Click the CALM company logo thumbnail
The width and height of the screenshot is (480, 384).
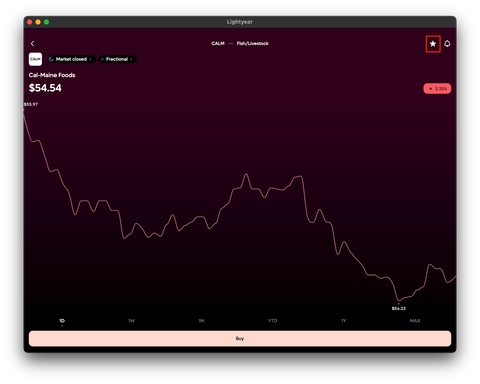[x=35, y=59]
